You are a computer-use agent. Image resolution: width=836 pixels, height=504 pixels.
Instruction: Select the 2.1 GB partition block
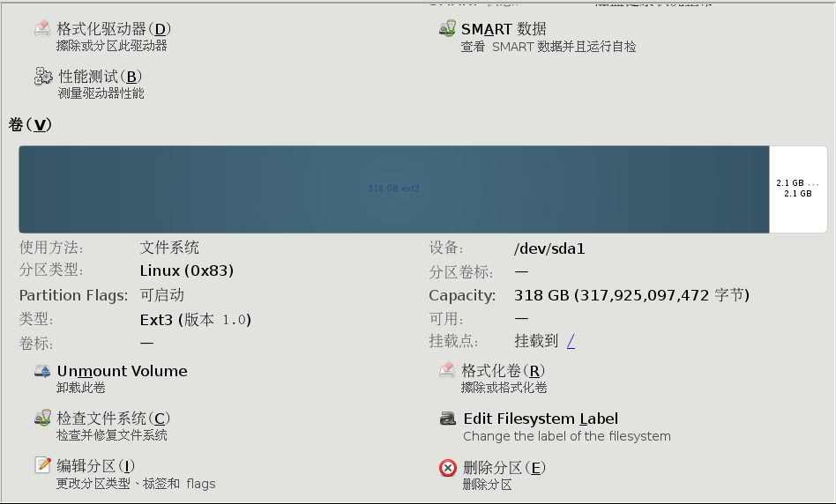798,189
